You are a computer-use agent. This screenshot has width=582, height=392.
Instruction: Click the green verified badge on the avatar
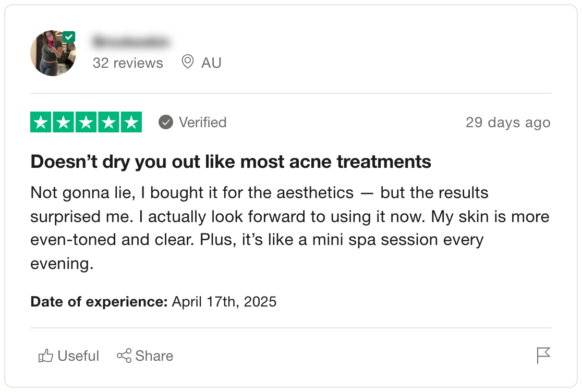(x=69, y=37)
